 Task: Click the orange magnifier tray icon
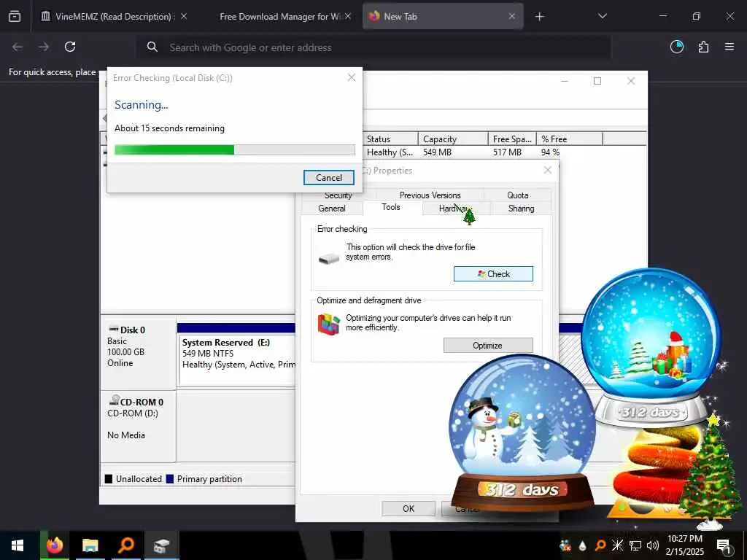pyautogui.click(x=600, y=545)
